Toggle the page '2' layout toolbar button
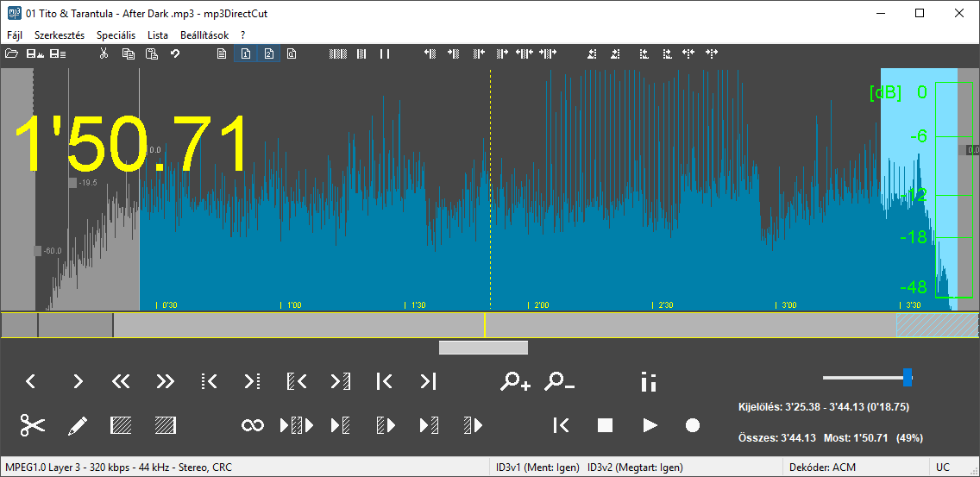Image resolution: width=980 pixels, height=477 pixels. 269,53
